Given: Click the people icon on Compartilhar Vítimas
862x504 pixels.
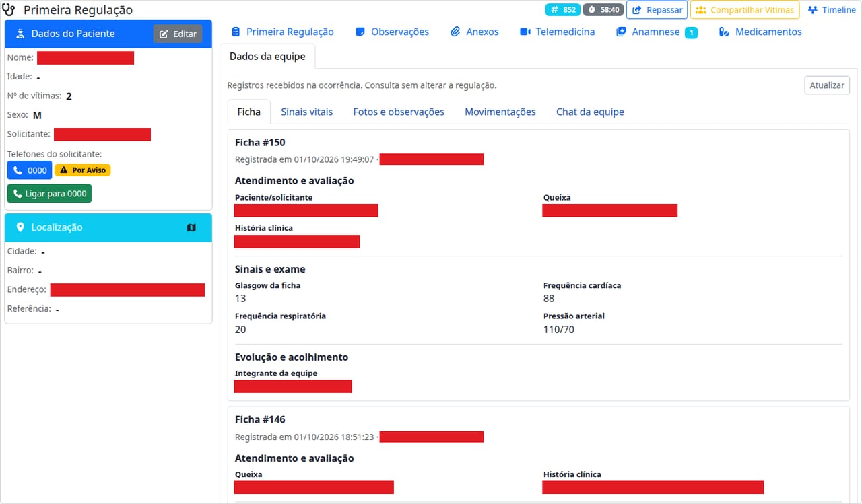Looking at the screenshot, I should (700, 10).
